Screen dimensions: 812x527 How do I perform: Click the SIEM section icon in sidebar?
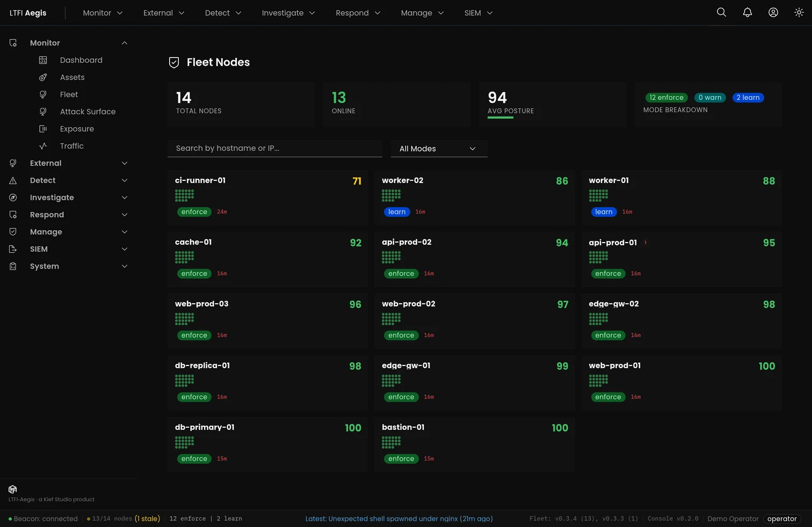(x=13, y=249)
